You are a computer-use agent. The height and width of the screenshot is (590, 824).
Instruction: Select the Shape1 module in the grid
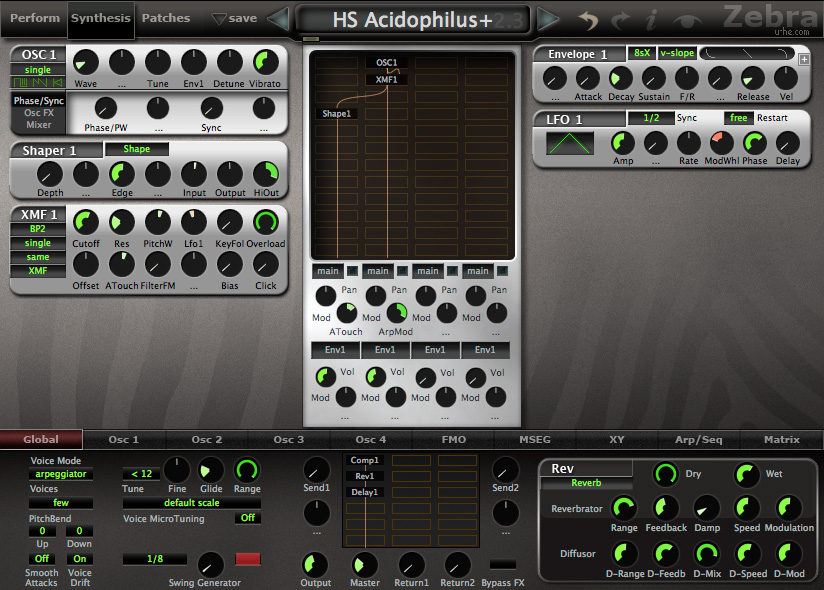[x=336, y=113]
